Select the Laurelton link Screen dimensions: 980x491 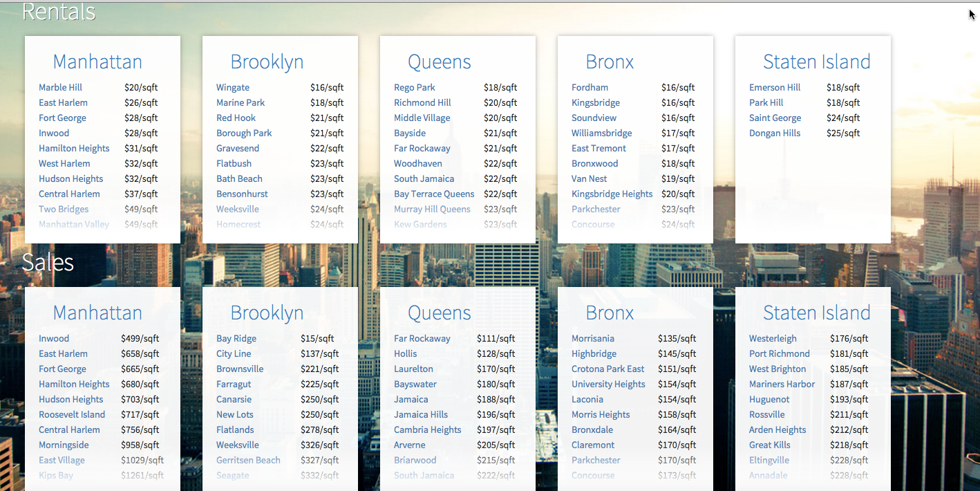(x=413, y=369)
